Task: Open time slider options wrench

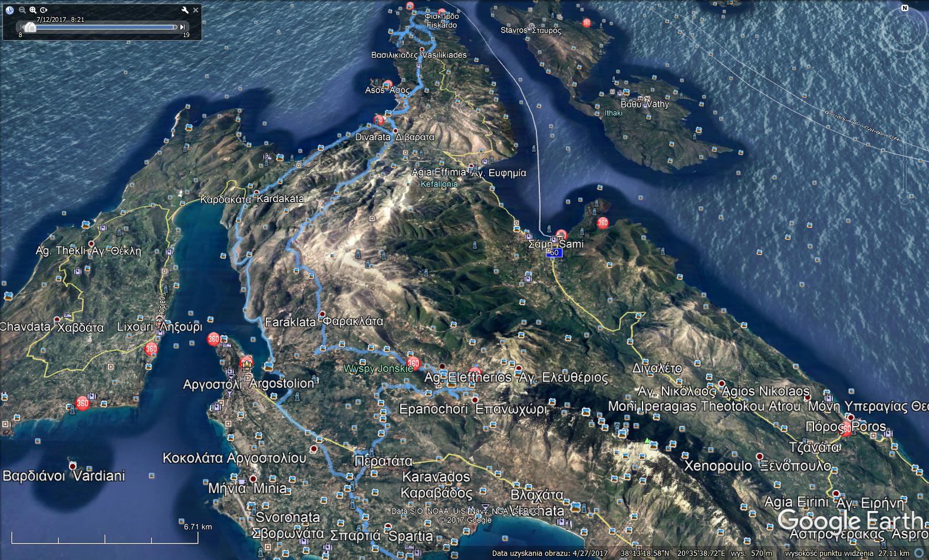Action: click(x=185, y=10)
